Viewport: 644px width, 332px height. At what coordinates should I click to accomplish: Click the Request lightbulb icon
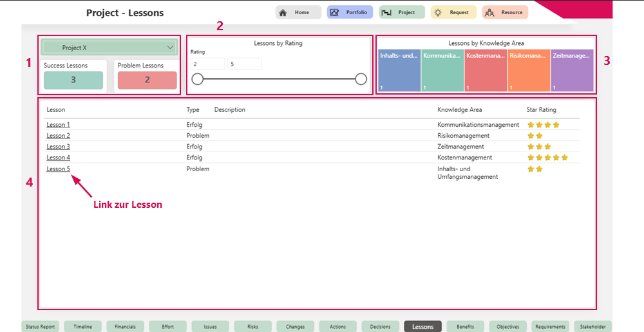(437, 12)
